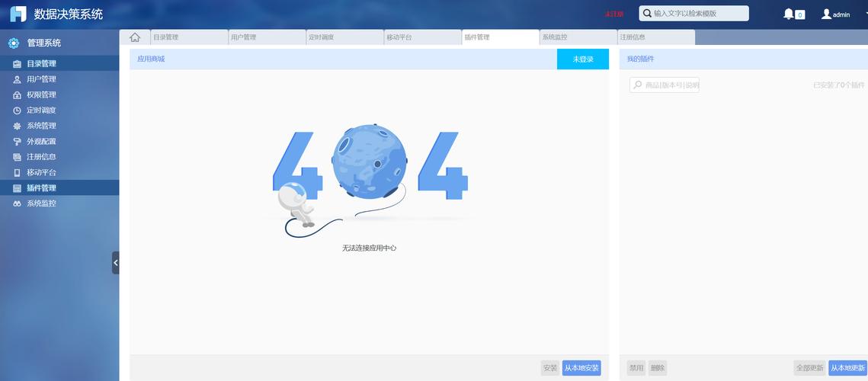
Task: Click the 无法连接应用中心 message
Action: pyautogui.click(x=370, y=248)
